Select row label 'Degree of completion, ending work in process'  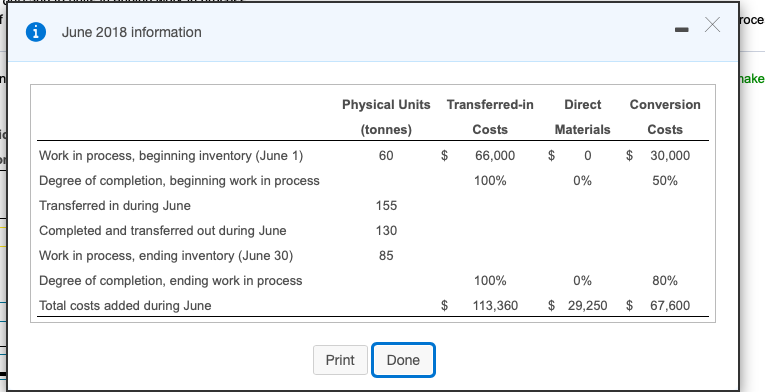tap(170, 281)
